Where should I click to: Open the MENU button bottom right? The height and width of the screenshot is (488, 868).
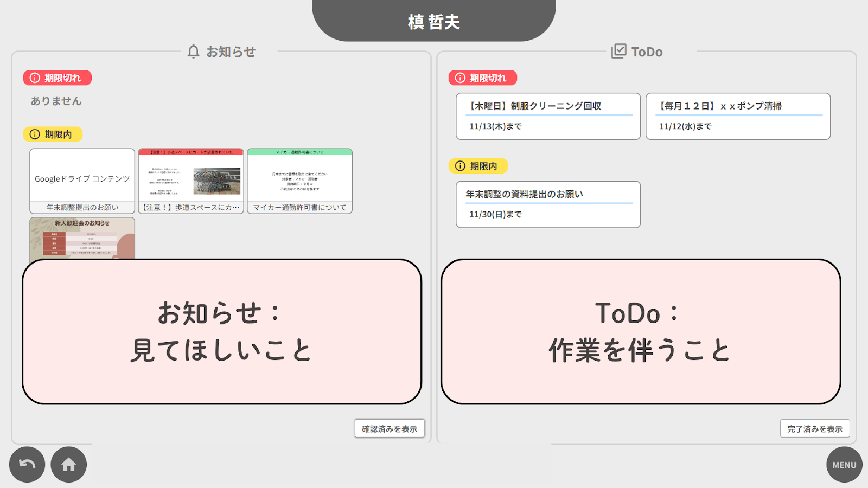coord(844,464)
